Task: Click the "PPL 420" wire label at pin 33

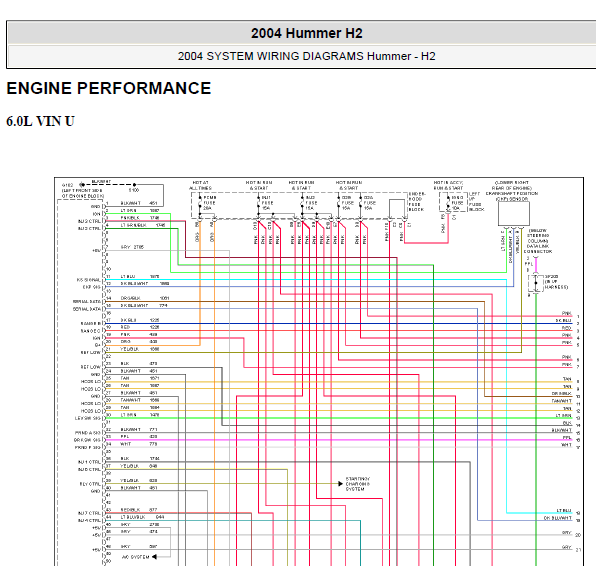Action: pos(139,437)
